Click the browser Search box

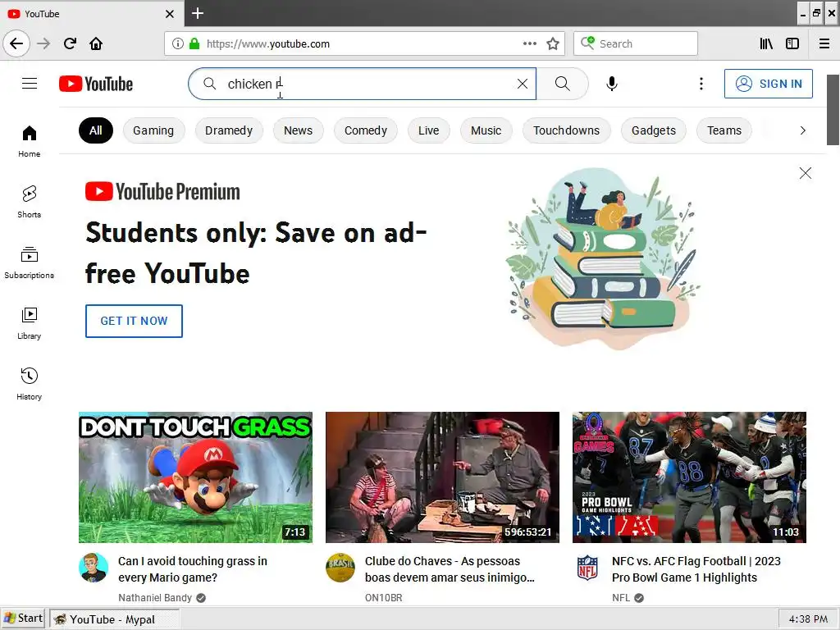[x=636, y=43]
